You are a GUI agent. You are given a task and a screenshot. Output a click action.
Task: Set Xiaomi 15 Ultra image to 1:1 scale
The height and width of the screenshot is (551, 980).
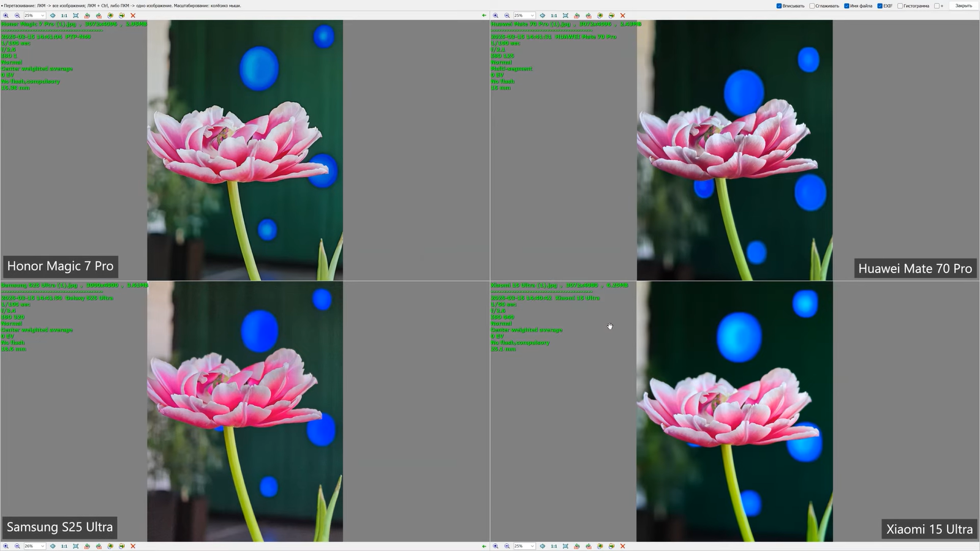coord(554,546)
